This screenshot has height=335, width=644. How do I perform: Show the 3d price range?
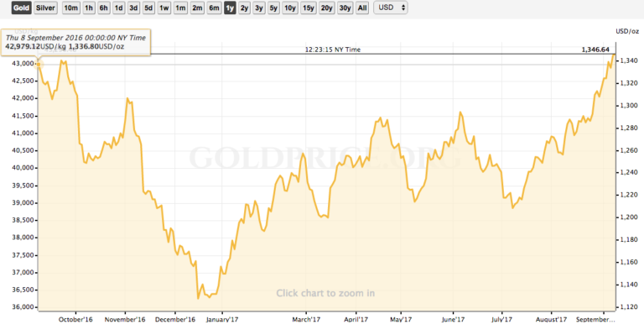coord(133,8)
